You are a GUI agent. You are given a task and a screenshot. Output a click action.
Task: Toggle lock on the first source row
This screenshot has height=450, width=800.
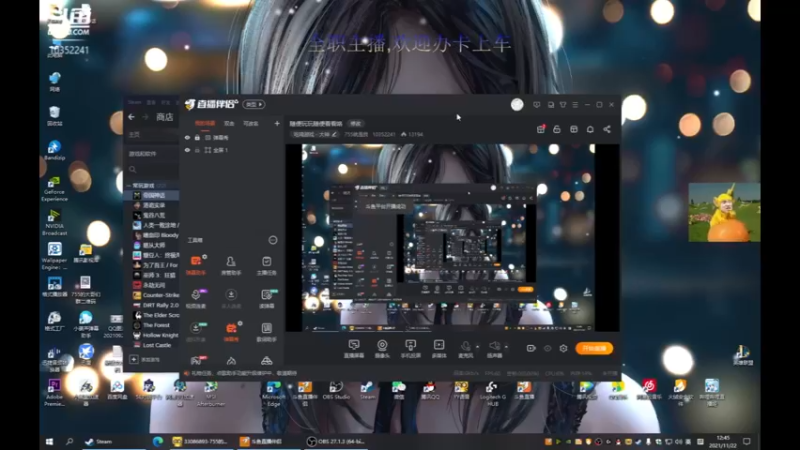tap(197, 138)
